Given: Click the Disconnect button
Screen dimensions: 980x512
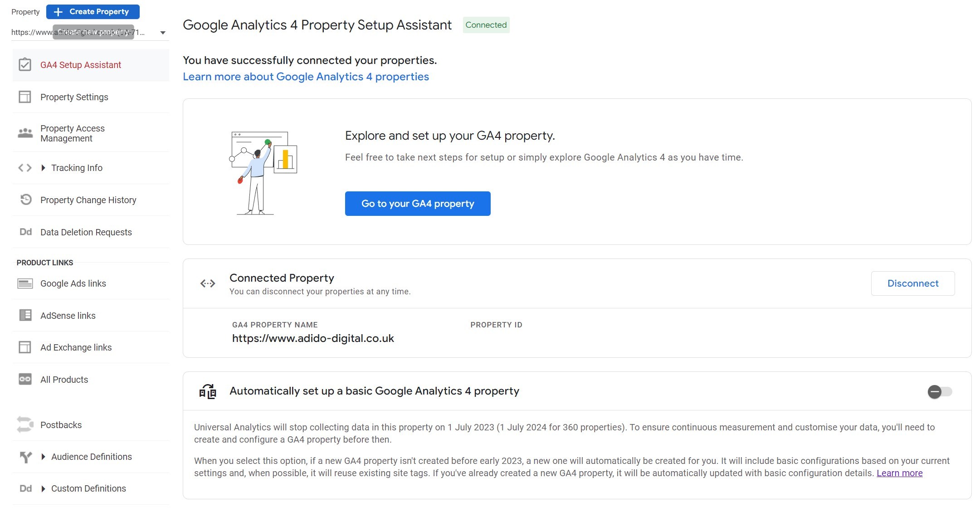Looking at the screenshot, I should 913,283.
